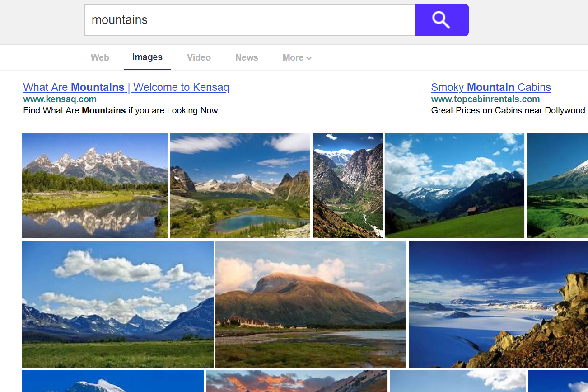Open the meadow with cloudy mountain range image
588x392 pixels.
point(117,304)
